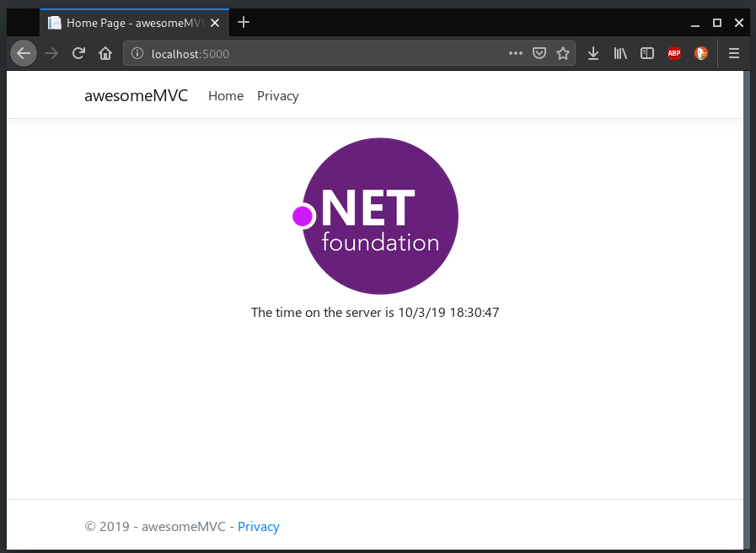
Task: Open Privacy in the navbar
Action: [278, 96]
